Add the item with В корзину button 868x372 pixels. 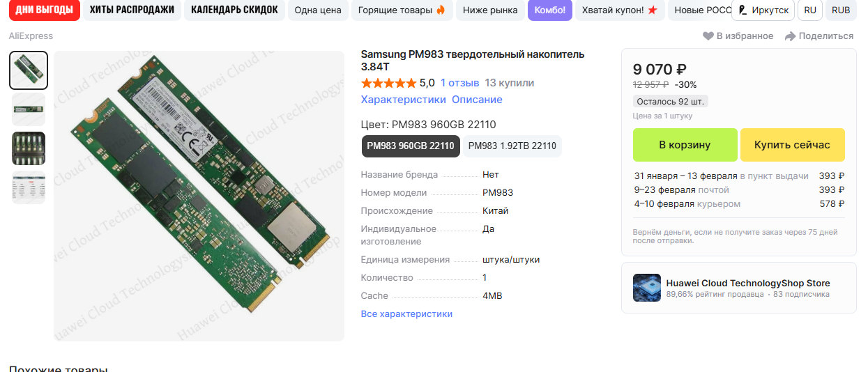click(x=685, y=145)
